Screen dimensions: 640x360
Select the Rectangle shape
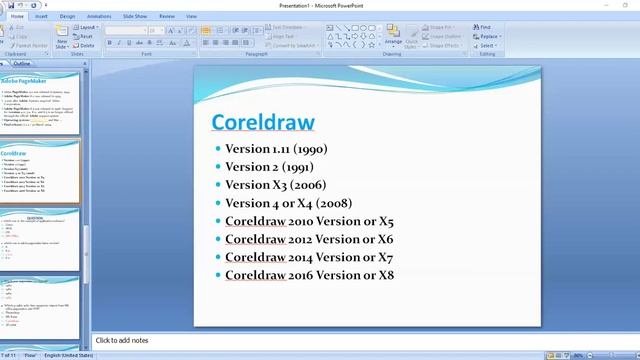pyautogui.click(x=355, y=28)
